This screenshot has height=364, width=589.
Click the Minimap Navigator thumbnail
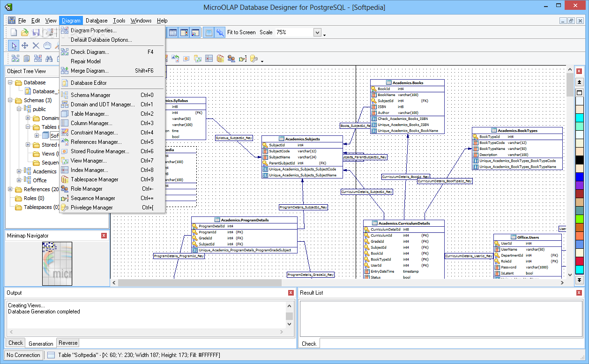tap(57, 264)
